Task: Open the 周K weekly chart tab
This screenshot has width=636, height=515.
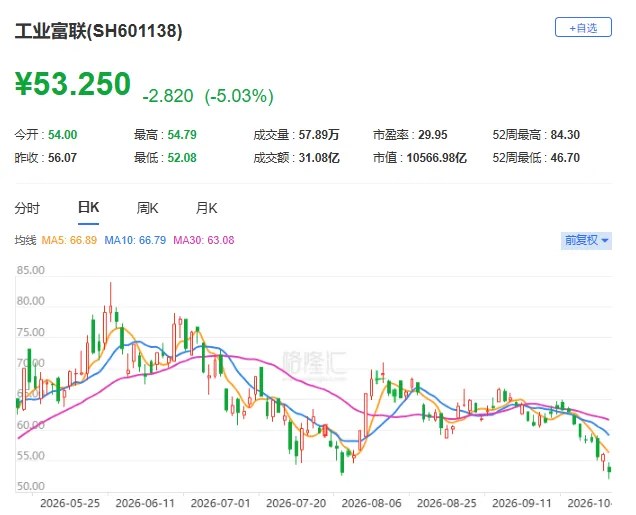Action: pos(147,208)
